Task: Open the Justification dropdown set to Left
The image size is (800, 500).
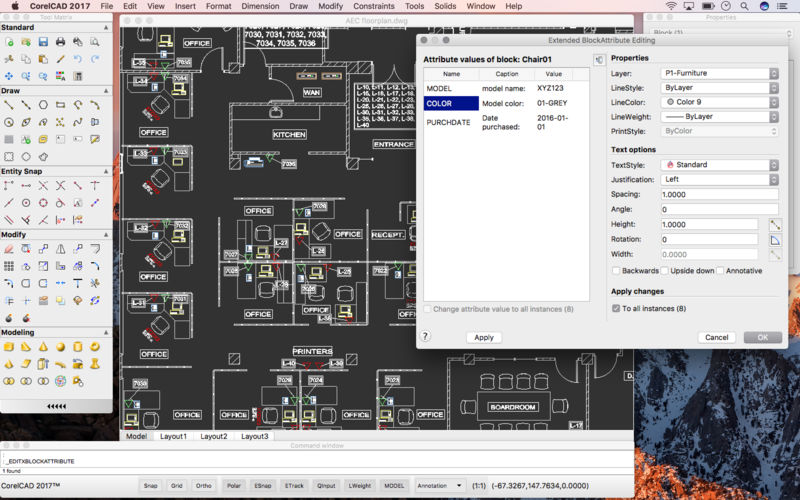Action: click(x=720, y=180)
